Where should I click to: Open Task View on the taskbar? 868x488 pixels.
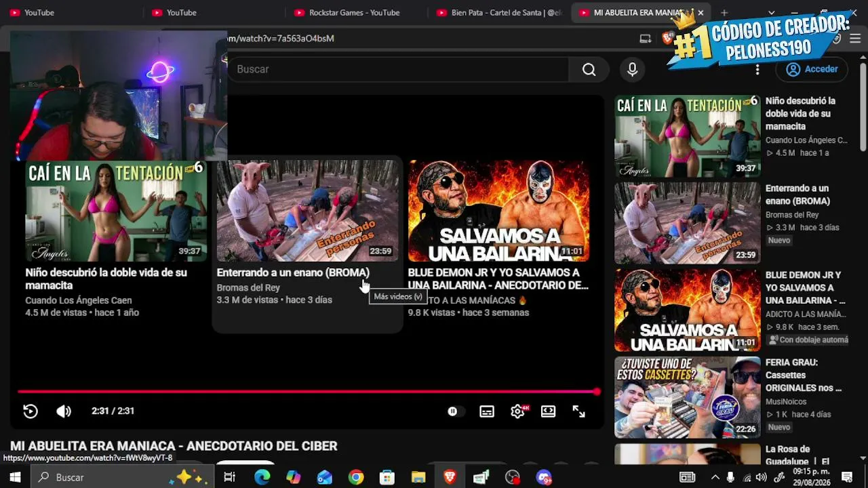coord(229,477)
